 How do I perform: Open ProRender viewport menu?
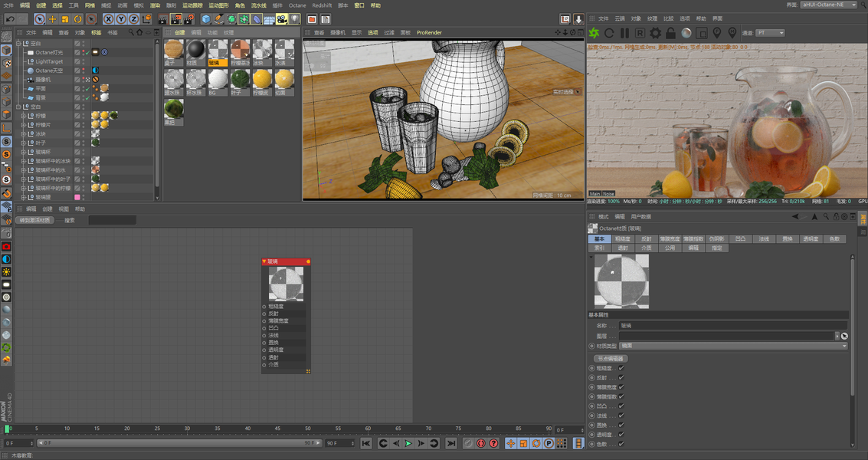tap(429, 33)
